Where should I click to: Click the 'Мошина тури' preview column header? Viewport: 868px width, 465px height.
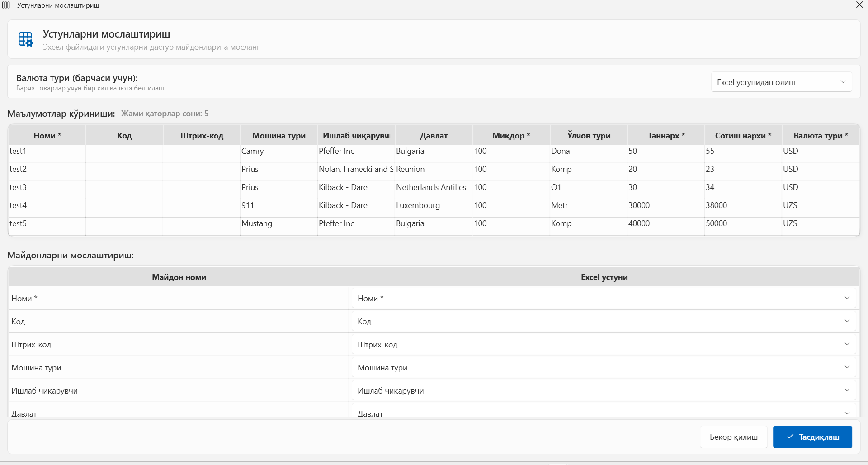coord(279,135)
